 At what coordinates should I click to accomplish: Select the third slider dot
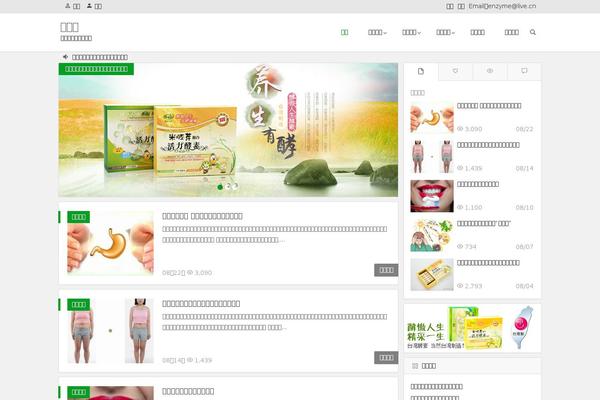tap(235, 186)
